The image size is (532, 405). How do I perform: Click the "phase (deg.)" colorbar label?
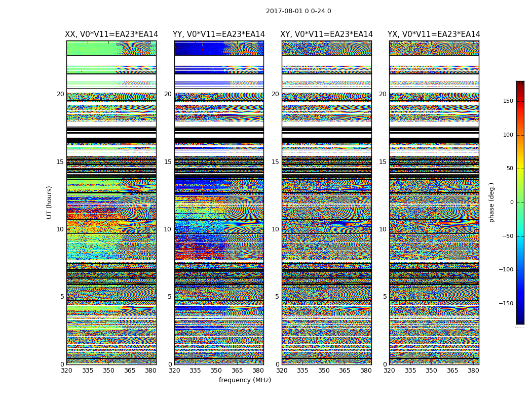491,202
